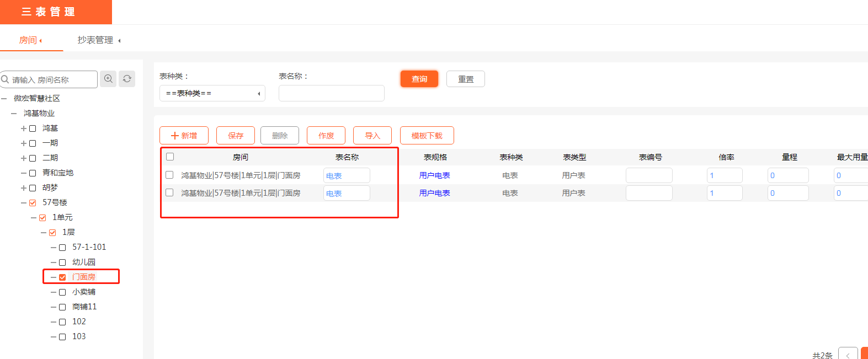Expand the 二期 tree node
This screenshot has height=359, width=868.
[24, 158]
